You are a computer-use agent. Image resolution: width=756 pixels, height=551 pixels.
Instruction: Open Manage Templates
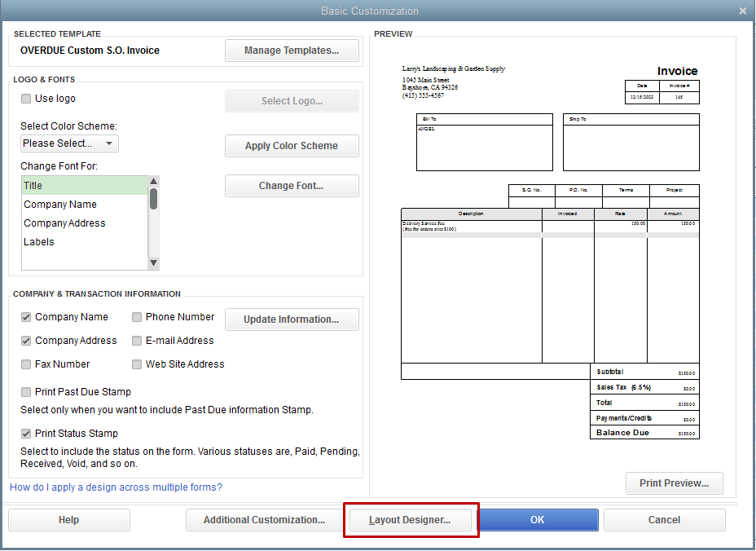292,51
